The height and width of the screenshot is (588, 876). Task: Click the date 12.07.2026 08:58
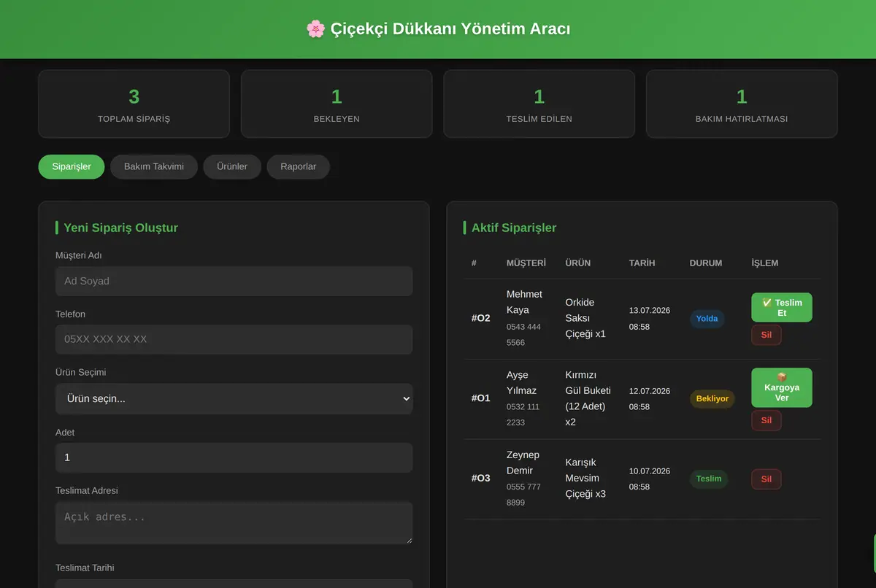[x=650, y=398]
